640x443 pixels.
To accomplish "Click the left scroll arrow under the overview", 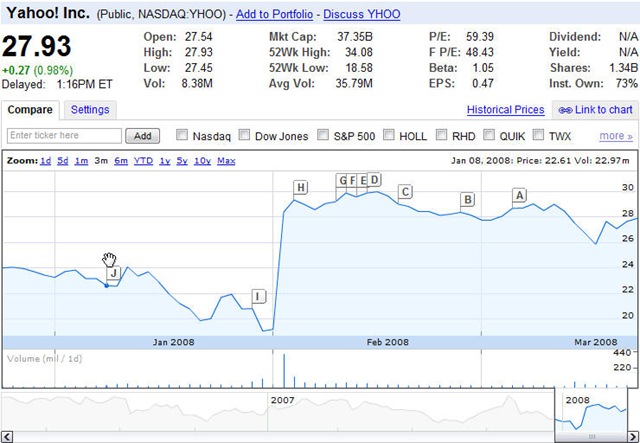I will tap(8, 437).
